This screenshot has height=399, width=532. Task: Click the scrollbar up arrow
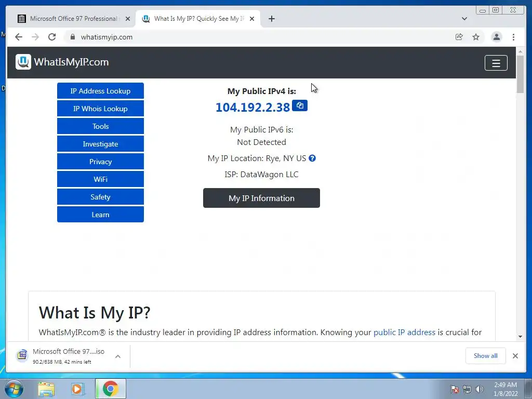coord(520,51)
